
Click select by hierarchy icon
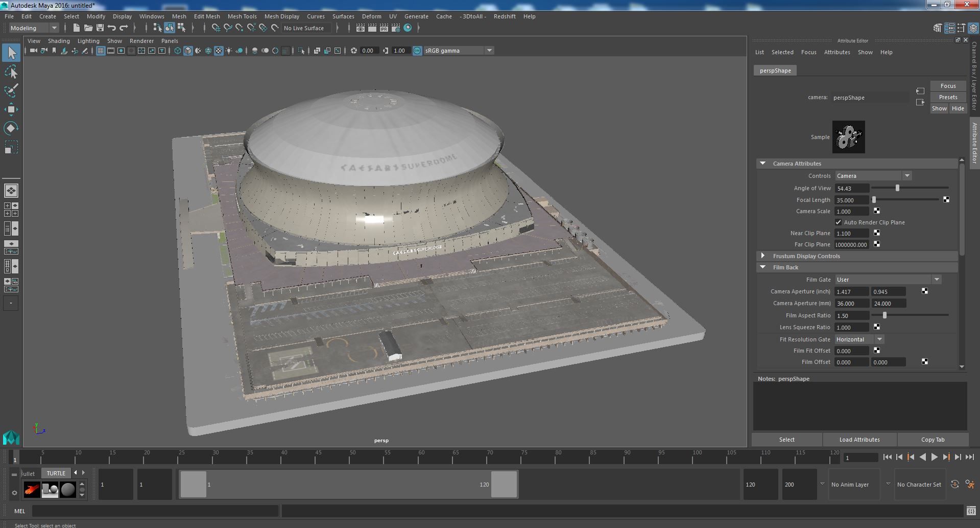pyautogui.click(x=158, y=28)
